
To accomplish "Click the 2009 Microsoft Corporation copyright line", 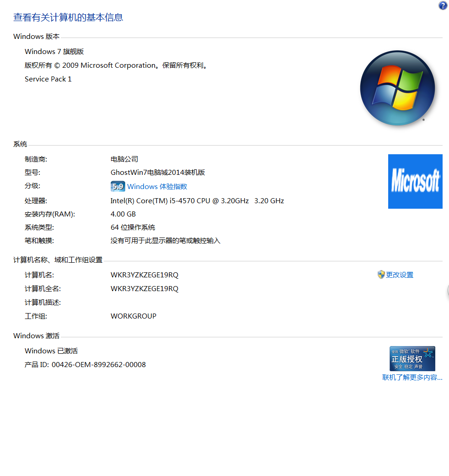I will [116, 65].
